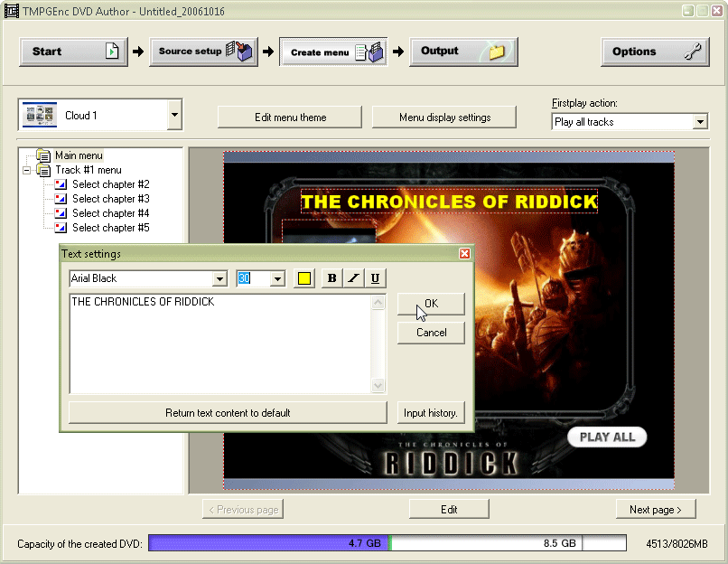The image size is (728, 564).
Task: Confirm Text settings with OK
Action: 431,304
